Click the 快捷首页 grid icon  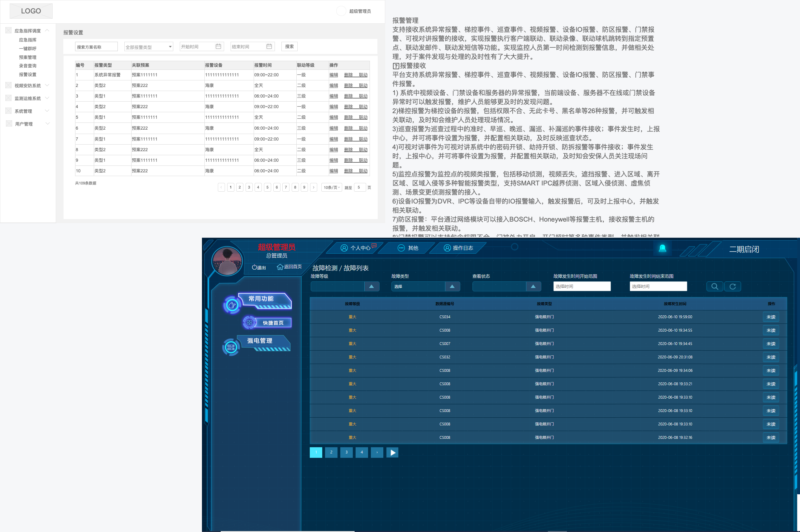[x=249, y=322]
